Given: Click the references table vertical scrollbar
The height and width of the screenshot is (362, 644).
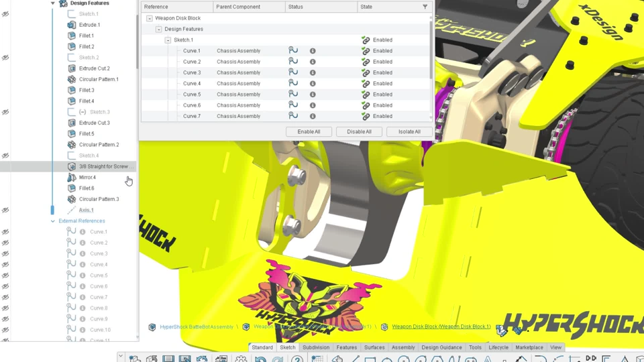Looking at the screenshot, I should tap(431, 49).
